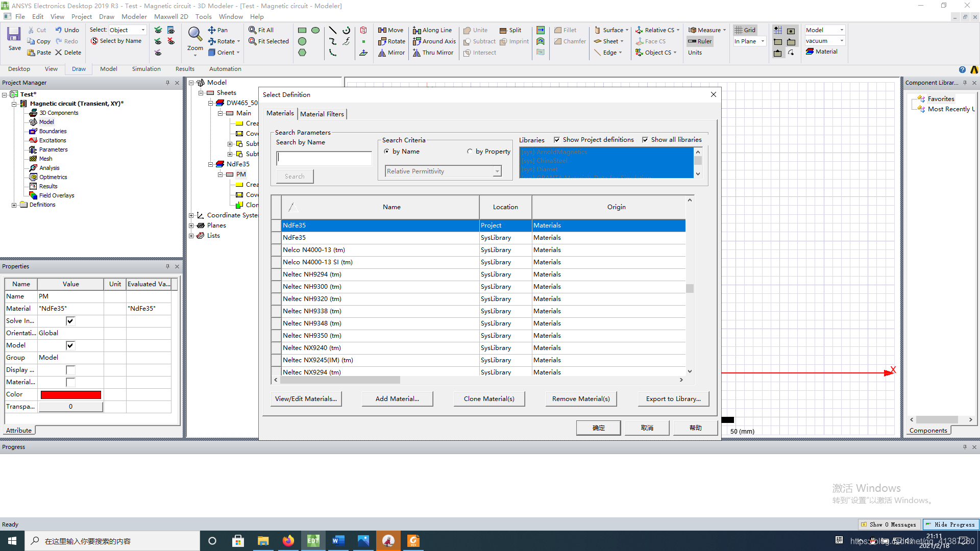The width and height of the screenshot is (980, 551).
Task: Click the Clone Material(s) button
Action: (489, 399)
